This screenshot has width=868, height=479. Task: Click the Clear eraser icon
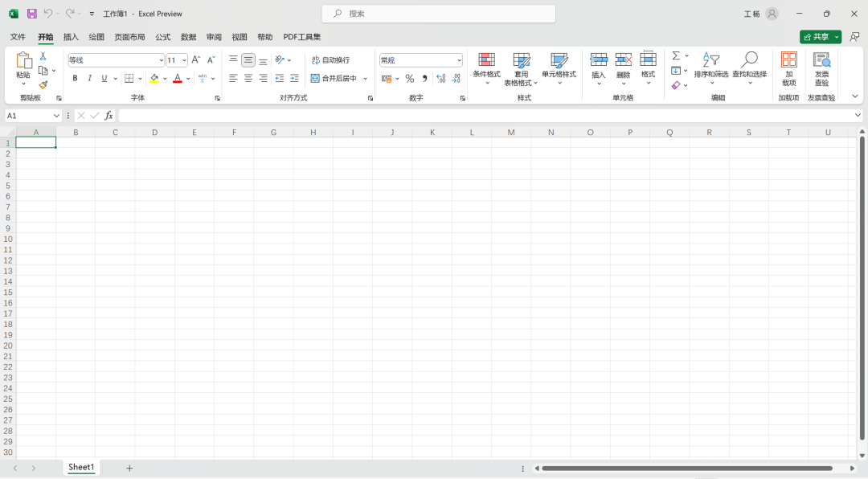676,85
